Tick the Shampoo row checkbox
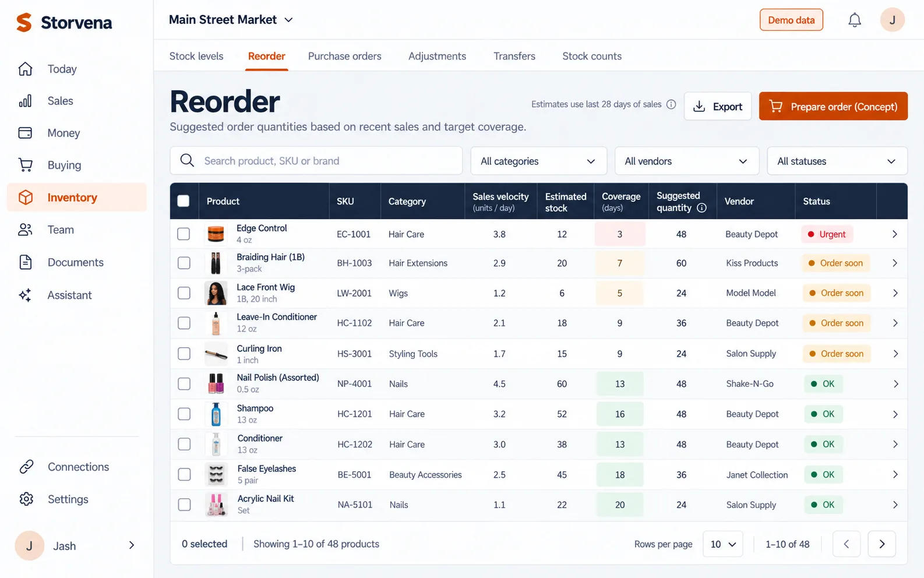 184,414
